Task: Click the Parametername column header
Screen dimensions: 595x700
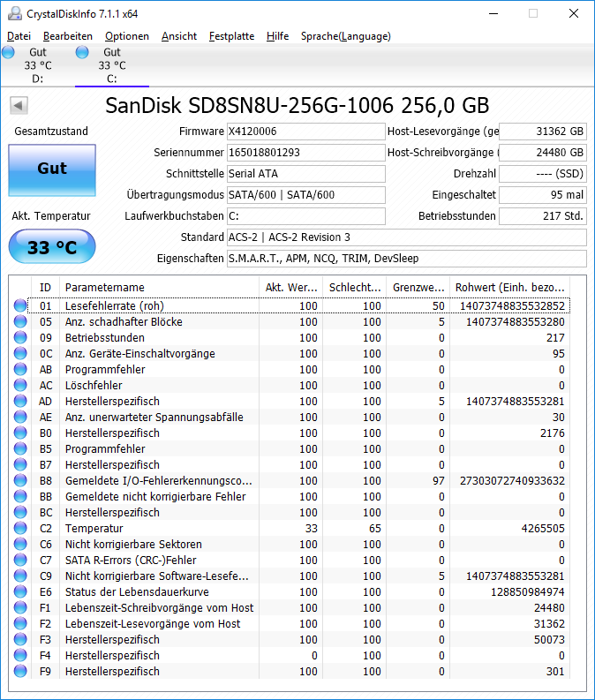Action: coord(159,288)
